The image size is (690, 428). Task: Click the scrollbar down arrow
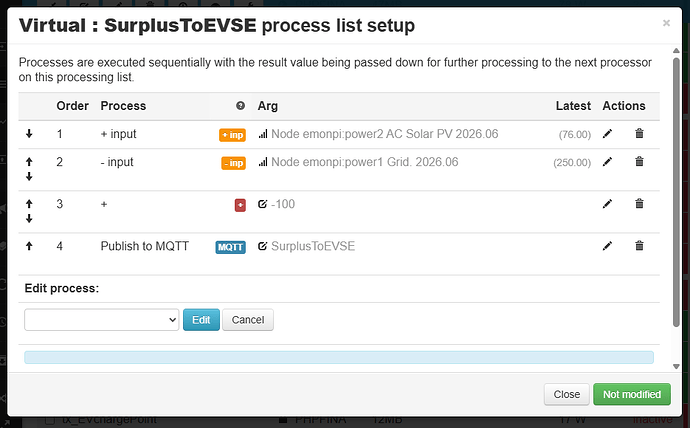676,366
